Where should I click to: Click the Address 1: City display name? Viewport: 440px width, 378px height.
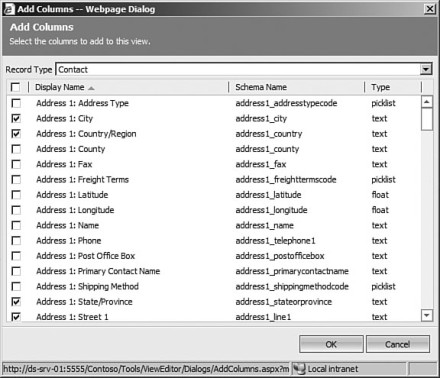tap(64, 118)
